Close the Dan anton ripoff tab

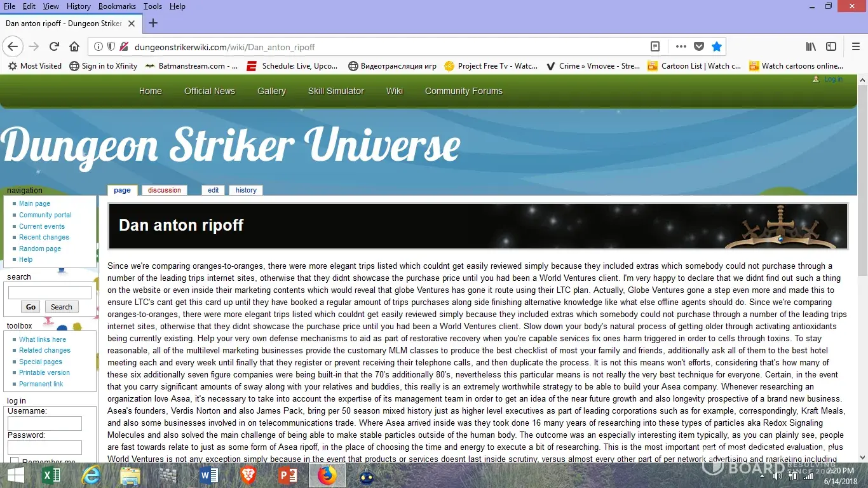(132, 24)
